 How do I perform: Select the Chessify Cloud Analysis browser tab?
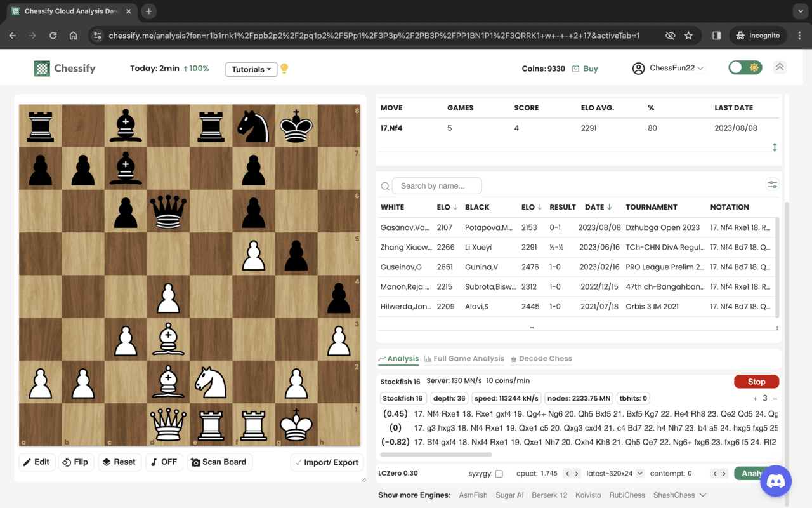[72, 11]
